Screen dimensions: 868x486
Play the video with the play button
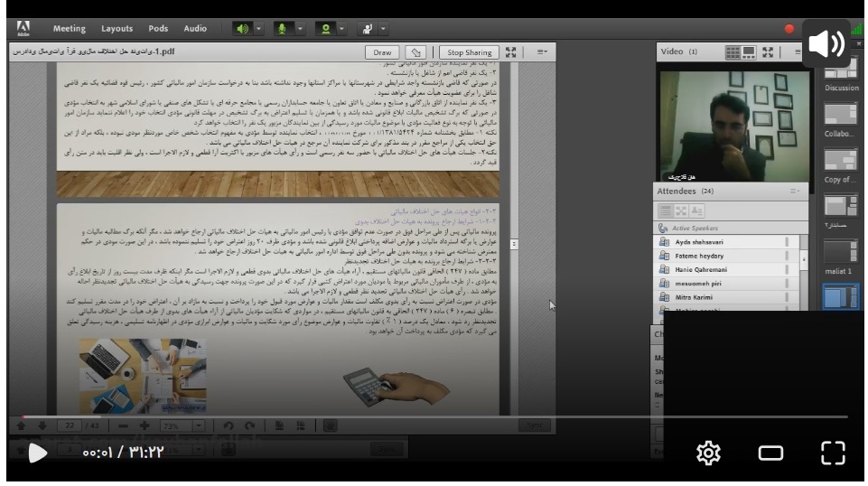click(38, 453)
